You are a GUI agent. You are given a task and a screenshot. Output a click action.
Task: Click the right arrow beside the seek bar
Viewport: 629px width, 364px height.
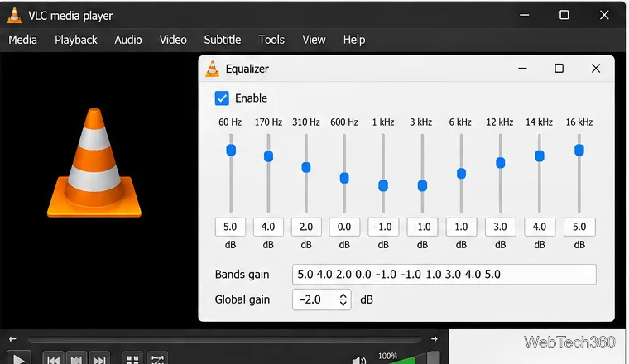[435, 339]
